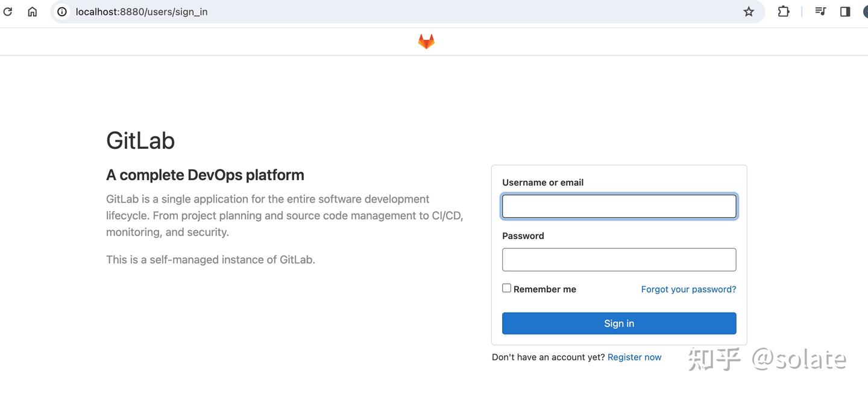
Task: Select the URL in the address bar
Action: click(141, 11)
